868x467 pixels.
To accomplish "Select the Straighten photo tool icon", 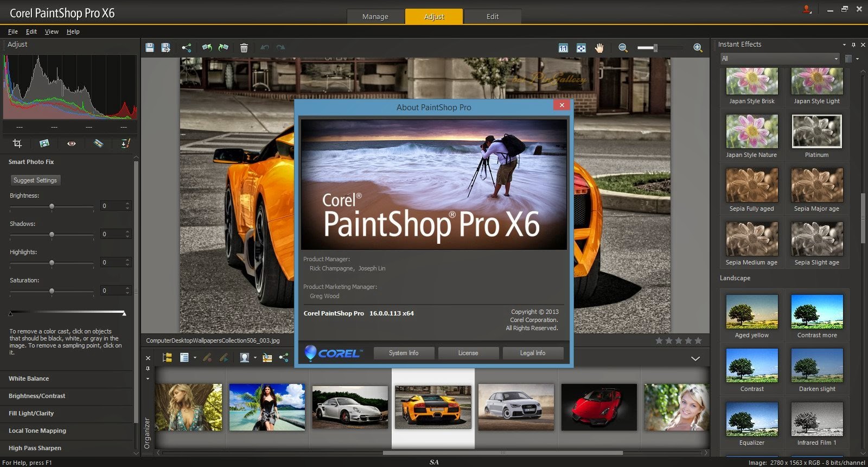I will click(44, 143).
